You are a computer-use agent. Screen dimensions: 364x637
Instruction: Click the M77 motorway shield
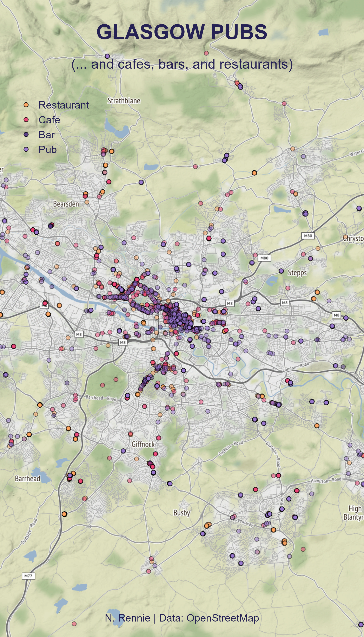28,576
